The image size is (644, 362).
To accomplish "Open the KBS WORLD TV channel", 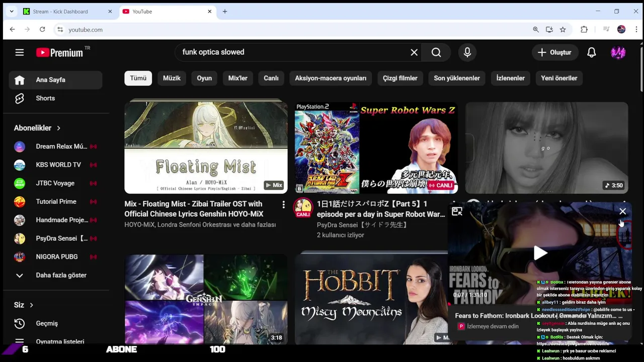I will click(x=55, y=165).
